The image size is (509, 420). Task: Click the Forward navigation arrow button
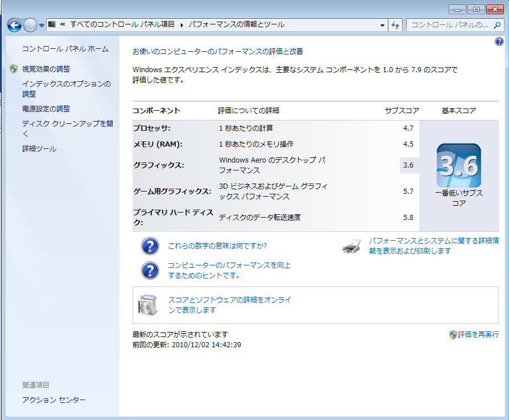tap(31, 25)
